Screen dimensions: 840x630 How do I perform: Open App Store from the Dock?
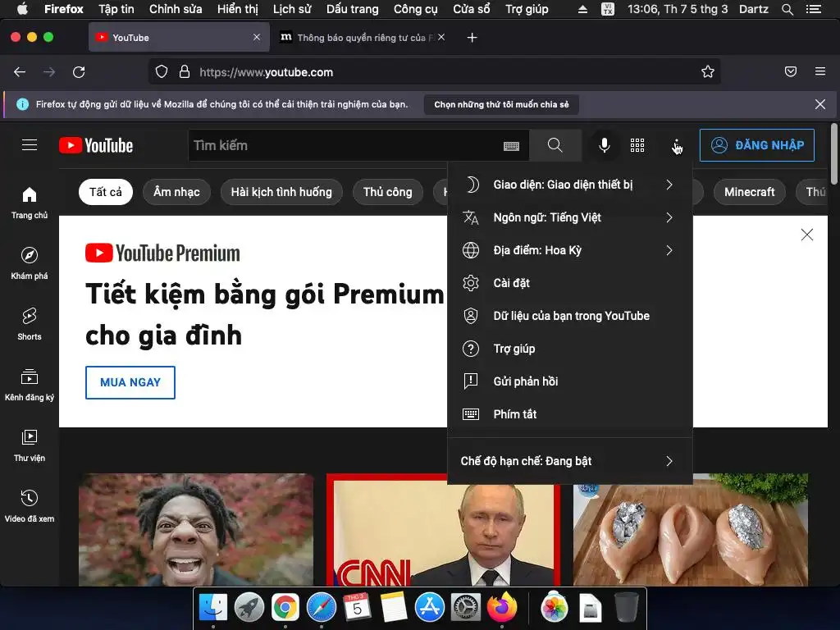coord(430,608)
